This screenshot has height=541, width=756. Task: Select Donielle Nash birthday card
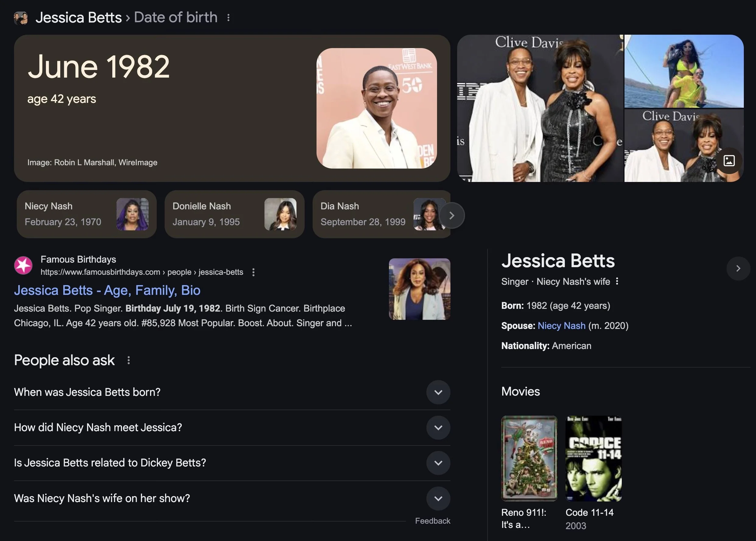[234, 214]
